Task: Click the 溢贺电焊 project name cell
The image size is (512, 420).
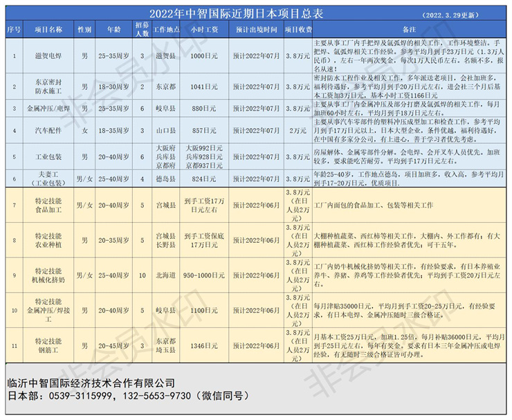Action: pos(50,55)
